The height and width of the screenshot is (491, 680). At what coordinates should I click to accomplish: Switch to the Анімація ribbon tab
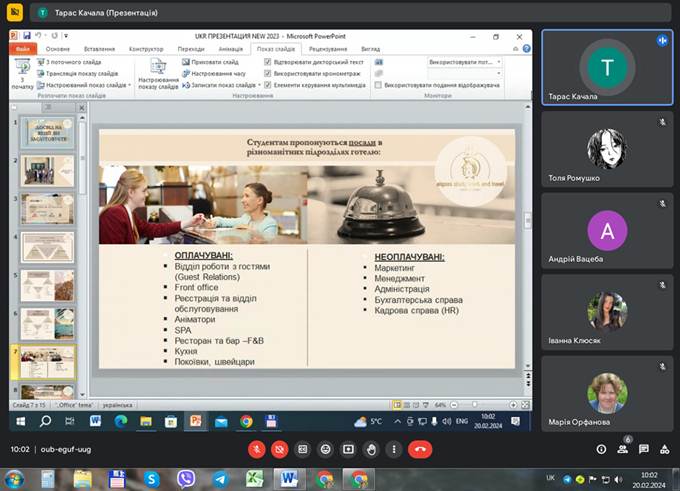(230, 48)
